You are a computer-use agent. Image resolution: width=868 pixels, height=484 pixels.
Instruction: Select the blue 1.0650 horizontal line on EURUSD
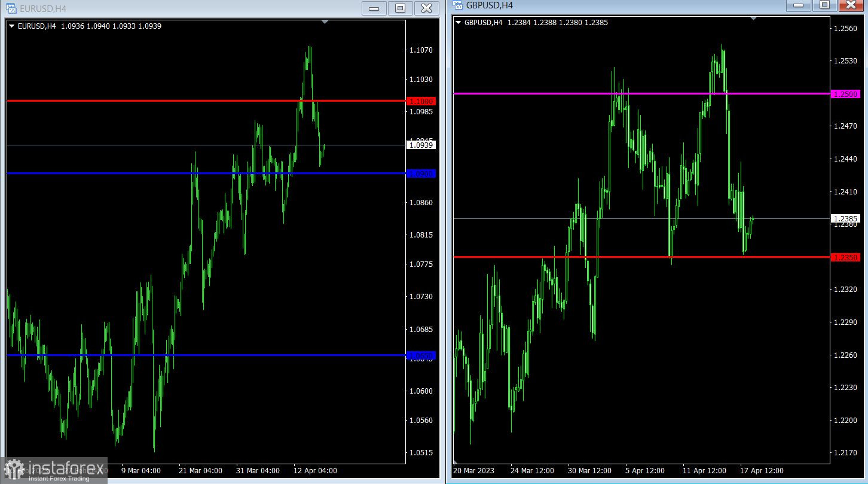[x=206, y=355]
